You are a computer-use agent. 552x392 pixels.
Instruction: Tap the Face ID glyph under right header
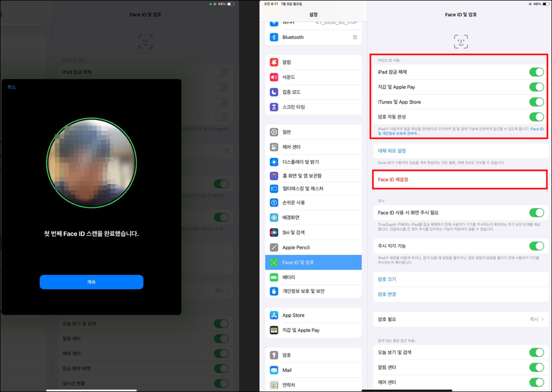tap(461, 42)
